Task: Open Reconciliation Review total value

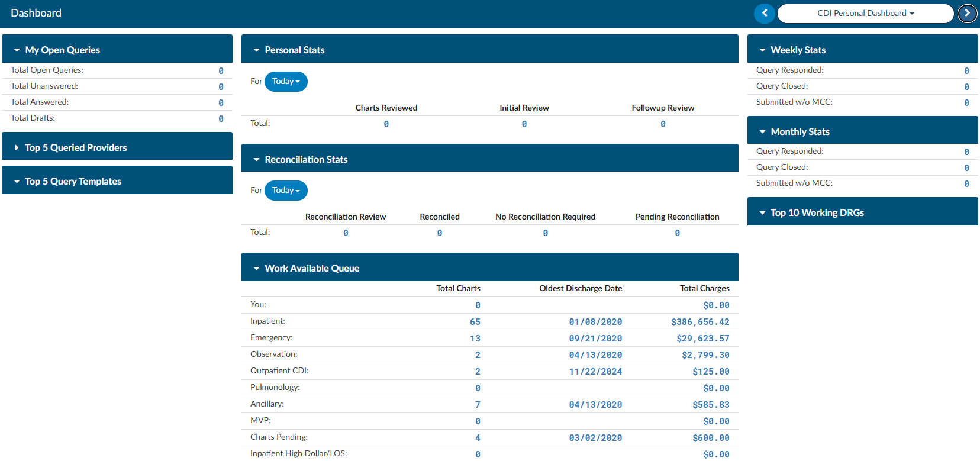Action: tap(346, 233)
